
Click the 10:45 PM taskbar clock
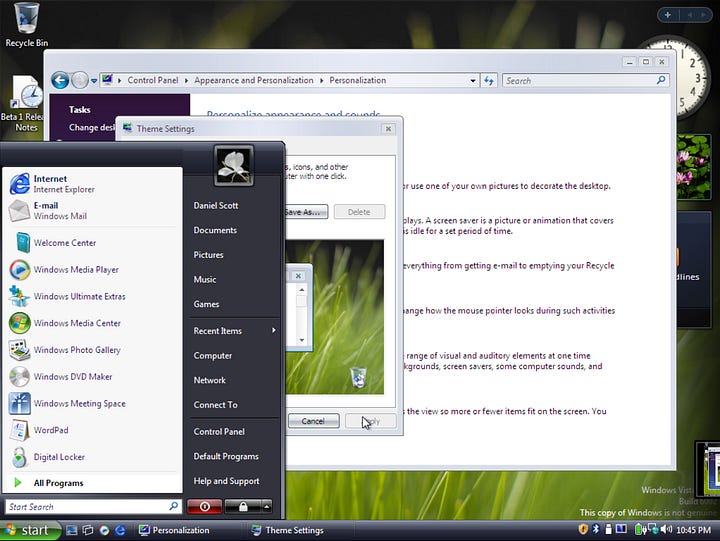693,530
